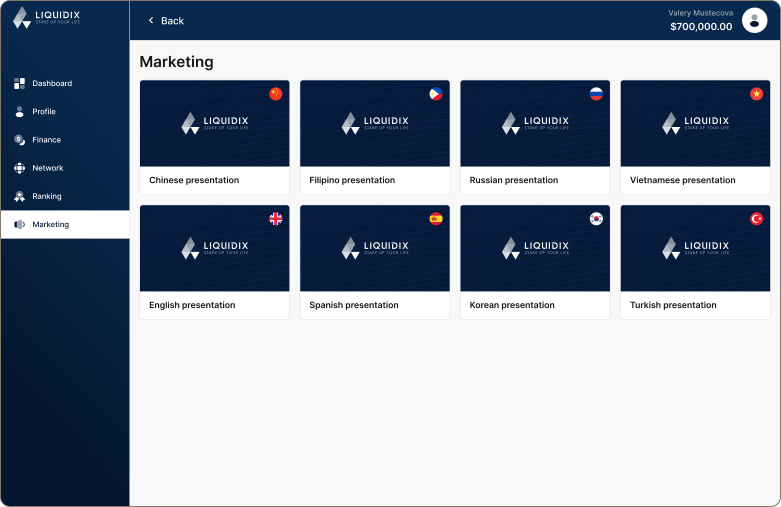Click the user avatar icon
The height and width of the screenshot is (507, 781).
point(754,20)
